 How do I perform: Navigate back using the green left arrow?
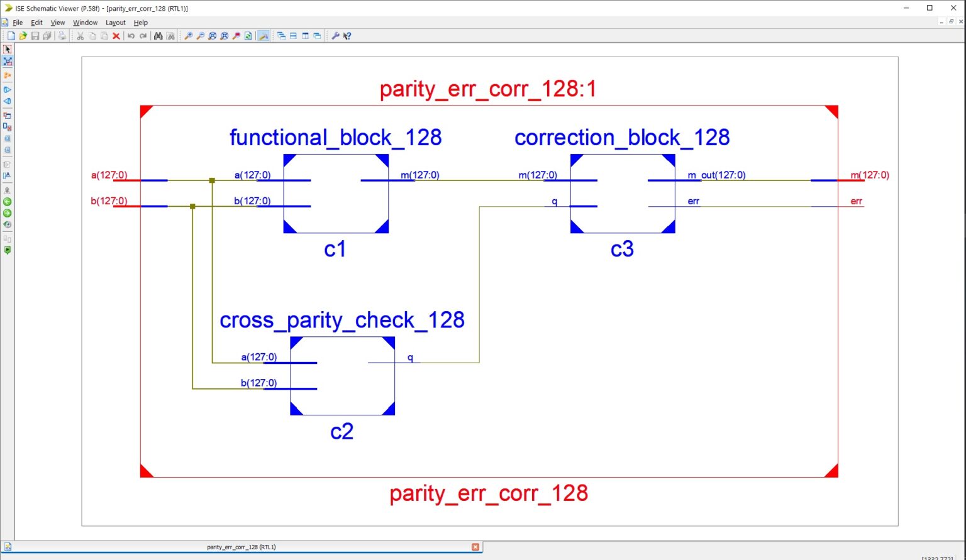(8, 202)
